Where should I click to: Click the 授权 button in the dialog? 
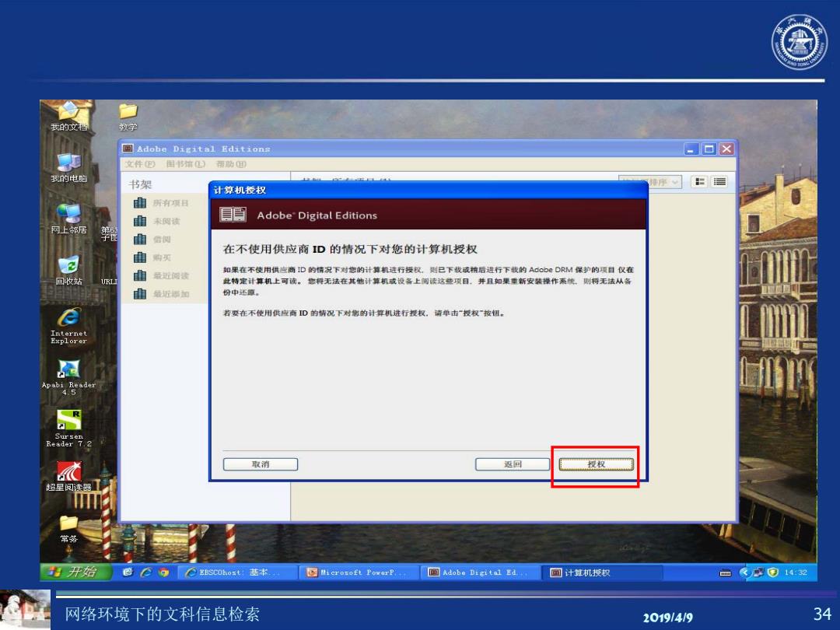pyautogui.click(x=597, y=464)
